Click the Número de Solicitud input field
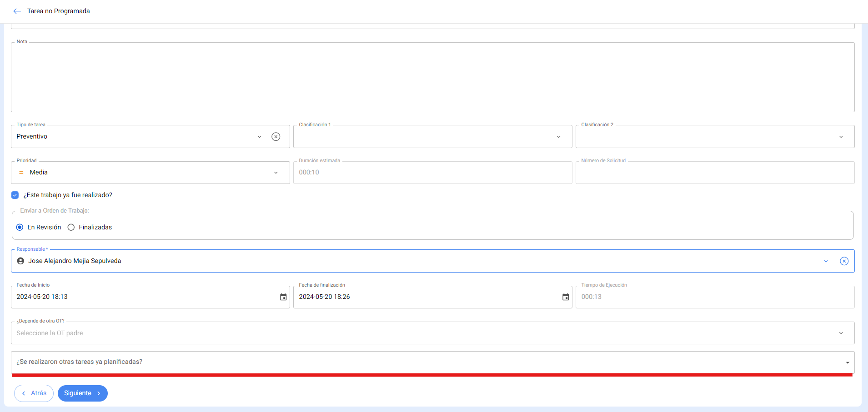The height and width of the screenshot is (412, 868). click(x=714, y=173)
